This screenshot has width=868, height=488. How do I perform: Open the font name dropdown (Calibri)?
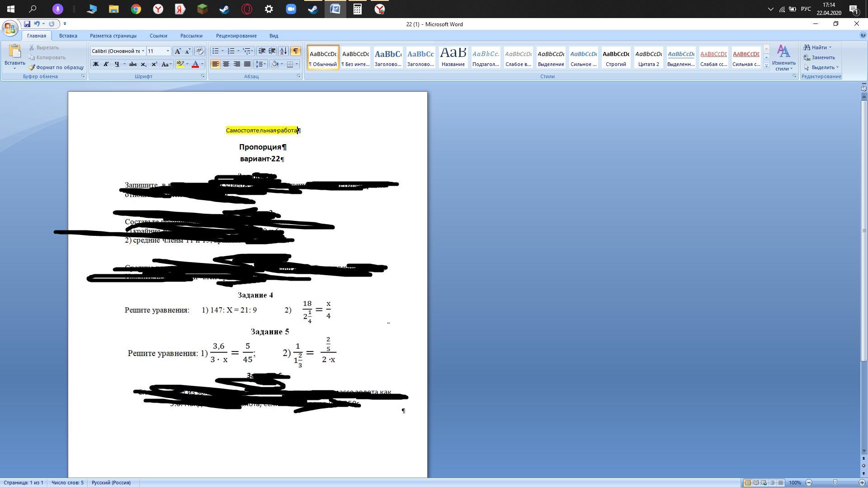pos(143,51)
